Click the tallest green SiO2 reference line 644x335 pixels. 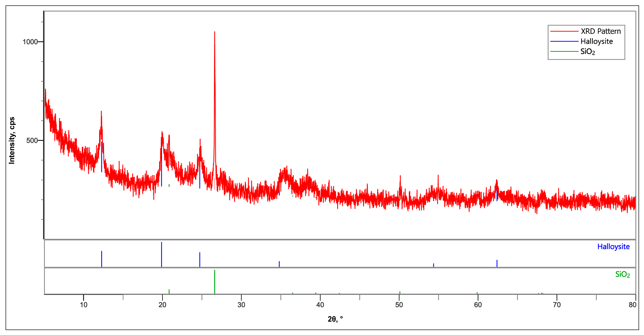click(x=215, y=282)
